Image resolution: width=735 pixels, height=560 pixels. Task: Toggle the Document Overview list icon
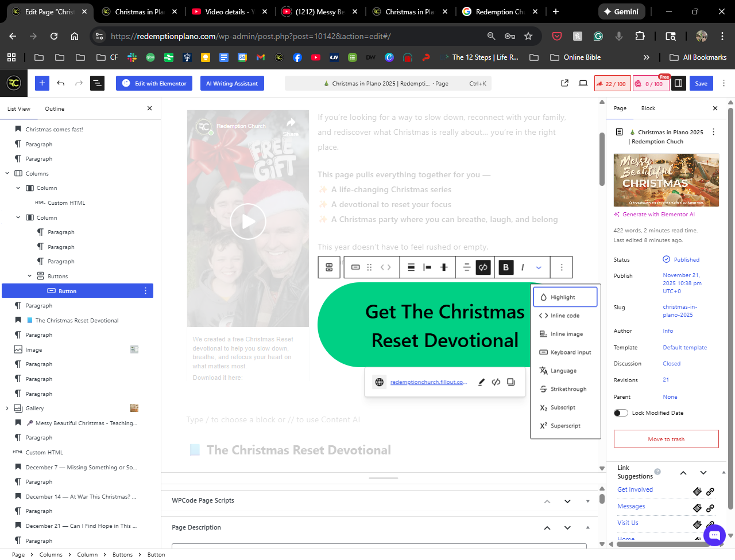(x=97, y=83)
